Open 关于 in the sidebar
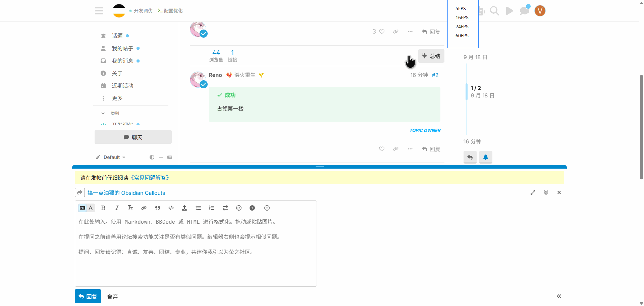Viewport: 644px width, 306px height. pos(117,73)
